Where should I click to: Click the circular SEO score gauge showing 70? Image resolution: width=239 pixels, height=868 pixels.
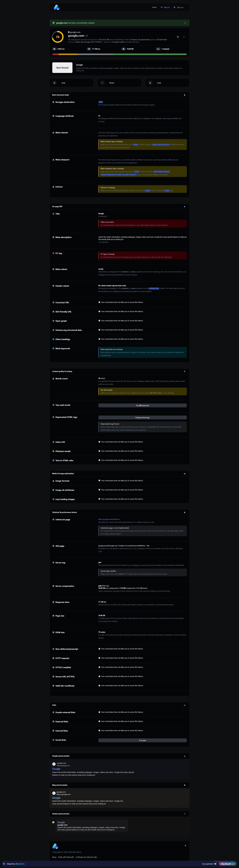pyautogui.click(x=58, y=37)
